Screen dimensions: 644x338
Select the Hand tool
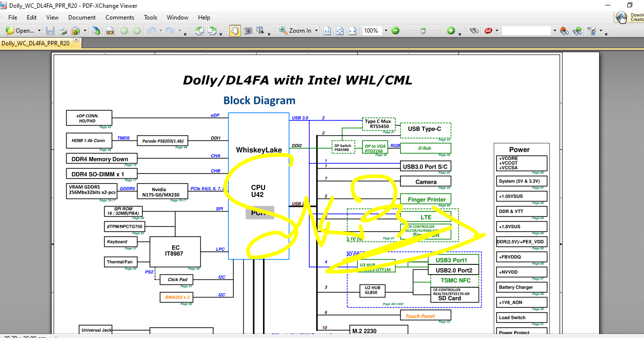(x=235, y=30)
